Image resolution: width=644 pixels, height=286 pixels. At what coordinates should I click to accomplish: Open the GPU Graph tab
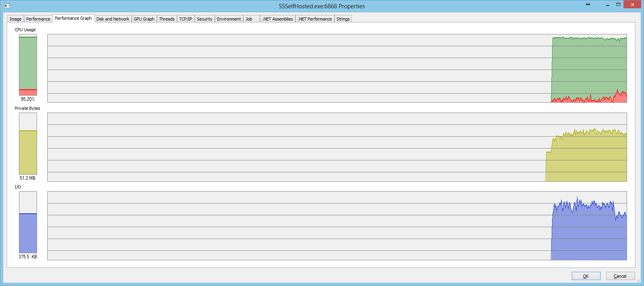pyautogui.click(x=144, y=19)
